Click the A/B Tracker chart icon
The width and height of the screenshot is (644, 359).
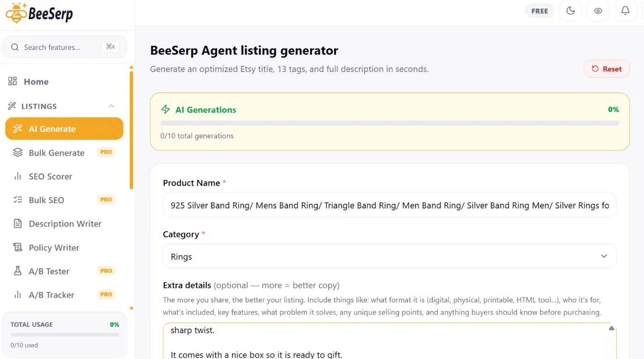(18, 294)
